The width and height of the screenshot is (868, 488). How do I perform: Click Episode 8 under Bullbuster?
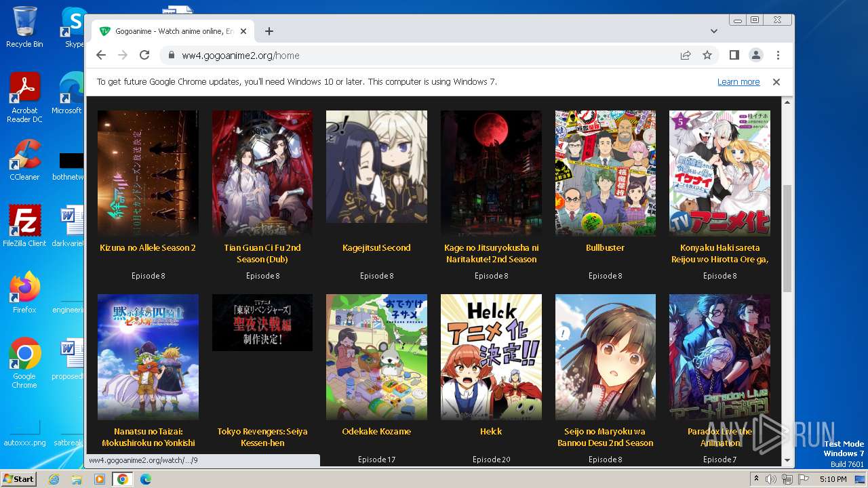coord(605,276)
